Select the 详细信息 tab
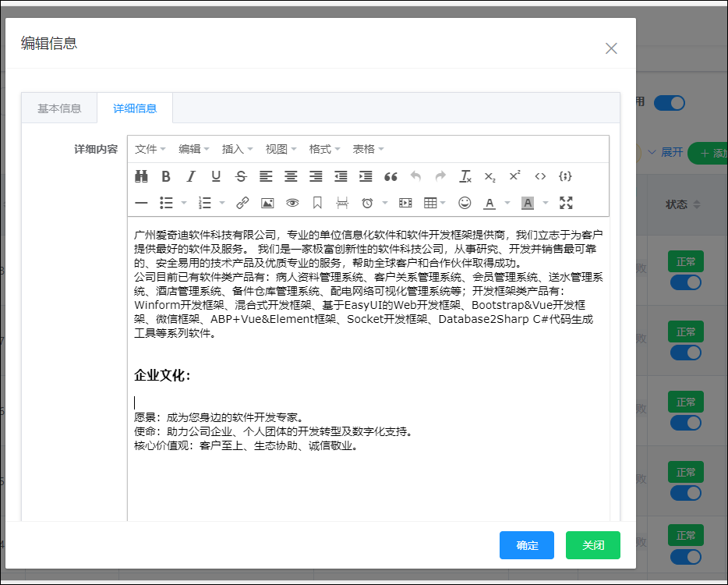The width and height of the screenshot is (728, 585). [135, 108]
